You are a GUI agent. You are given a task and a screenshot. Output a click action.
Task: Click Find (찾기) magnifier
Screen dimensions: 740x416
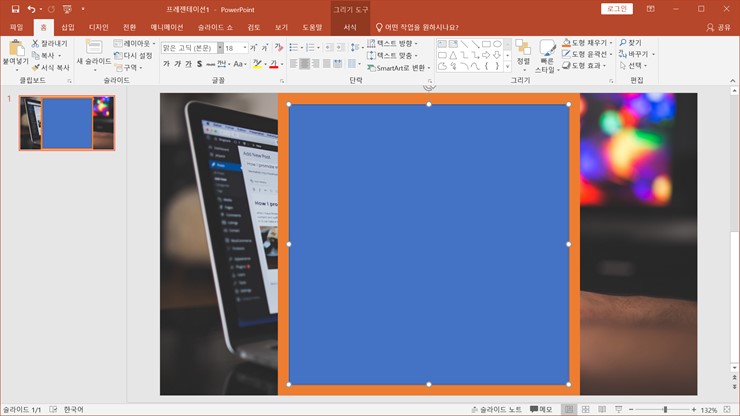coord(630,42)
